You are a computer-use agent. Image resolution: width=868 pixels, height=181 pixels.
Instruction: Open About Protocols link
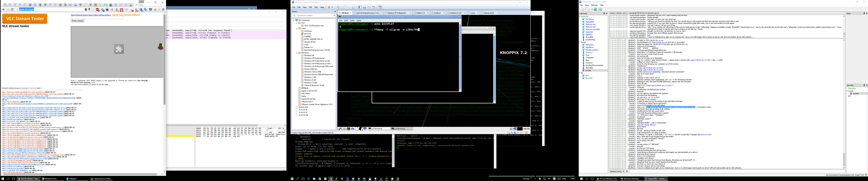77,15
